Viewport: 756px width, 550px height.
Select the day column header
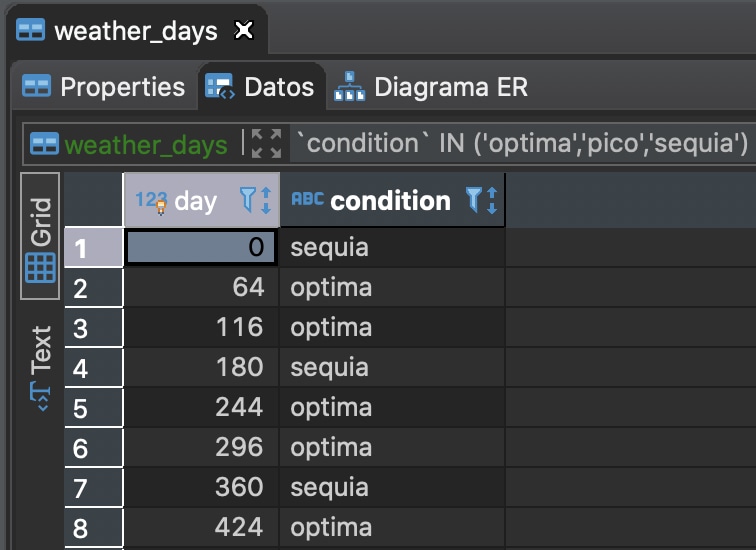click(x=202, y=200)
